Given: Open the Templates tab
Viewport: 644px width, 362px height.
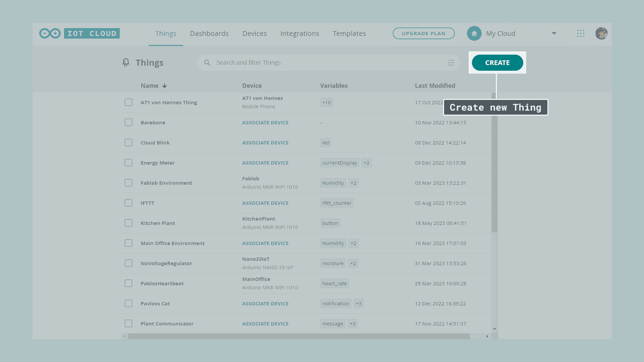Looking at the screenshot, I should coord(349,34).
